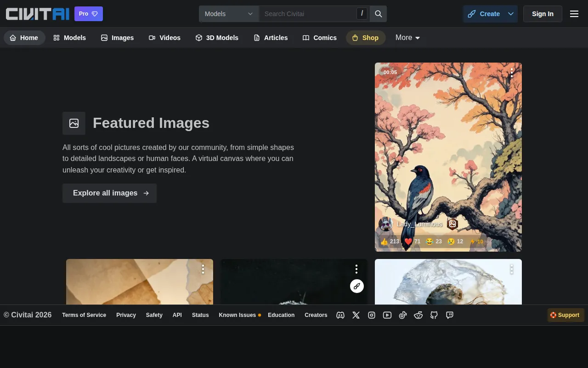Open Lady_Luminous user avatar
Screen dimensions: 588x368
tap(386, 224)
